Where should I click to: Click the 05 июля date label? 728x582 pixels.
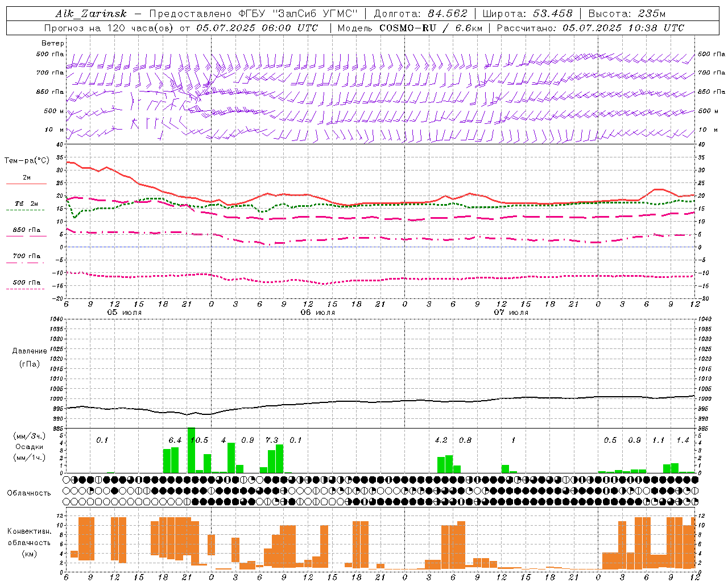[x=125, y=313]
